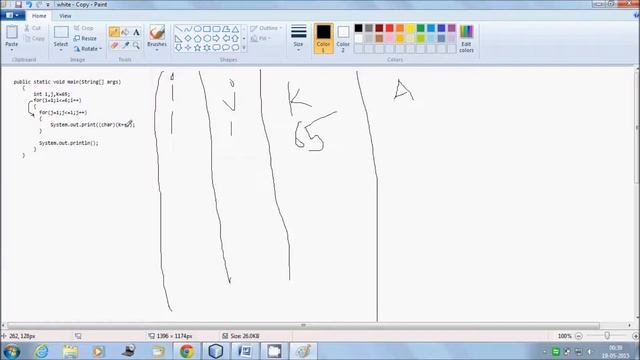Select the Eraser tool
Image resolution: width=640 pixels, height=360 pixels.
point(114,45)
